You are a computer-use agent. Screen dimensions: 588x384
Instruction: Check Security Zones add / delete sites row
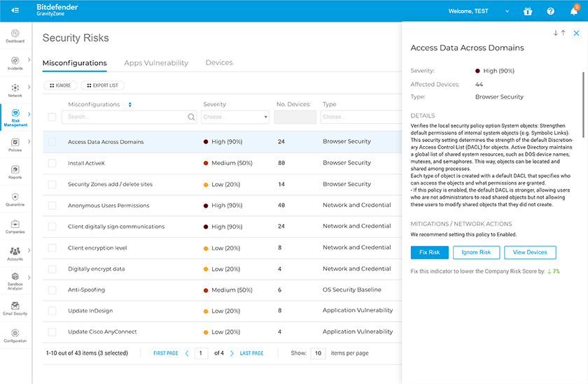point(52,185)
